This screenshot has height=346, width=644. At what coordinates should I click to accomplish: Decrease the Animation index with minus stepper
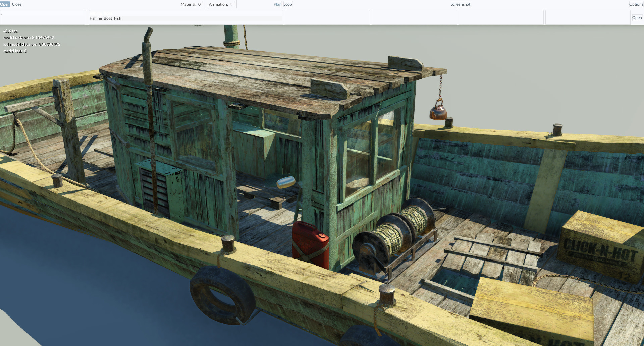[235, 6]
